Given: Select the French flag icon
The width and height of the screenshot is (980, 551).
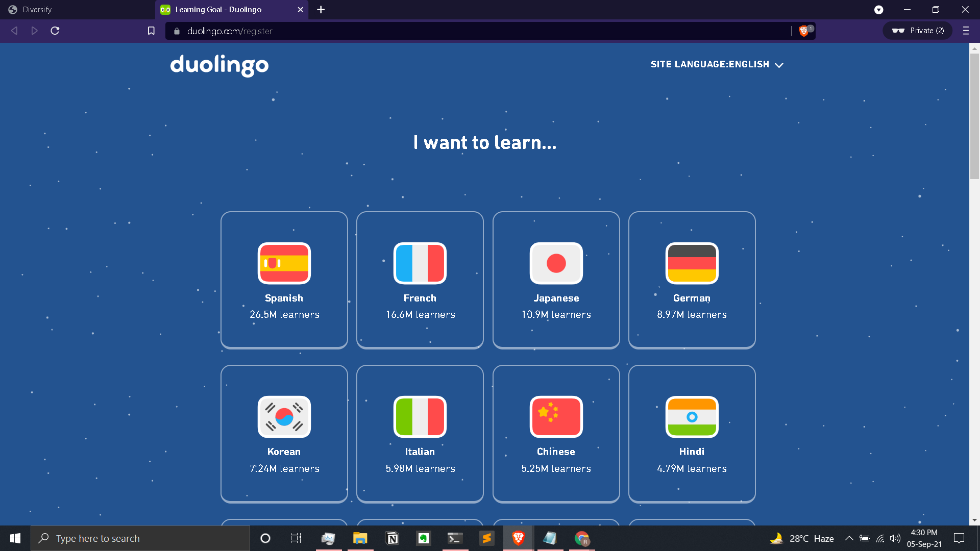Looking at the screenshot, I should tap(420, 263).
